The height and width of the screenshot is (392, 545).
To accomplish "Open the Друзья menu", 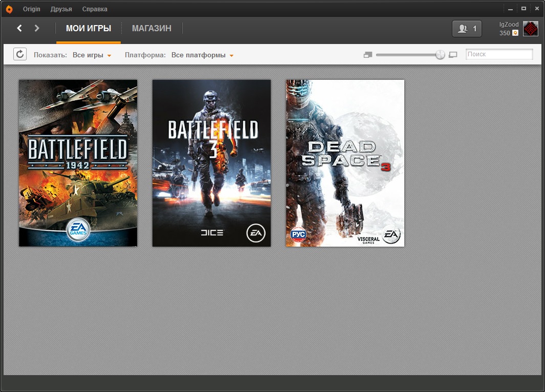I will [x=61, y=9].
